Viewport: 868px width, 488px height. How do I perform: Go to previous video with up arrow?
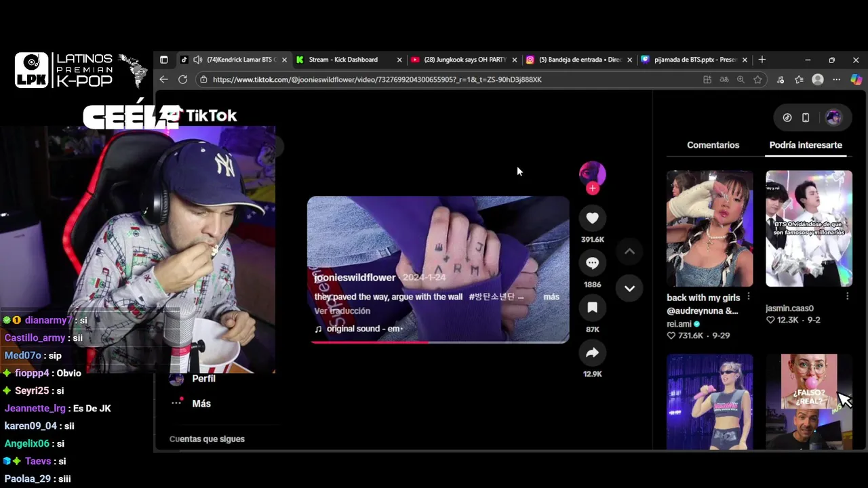[x=629, y=251]
